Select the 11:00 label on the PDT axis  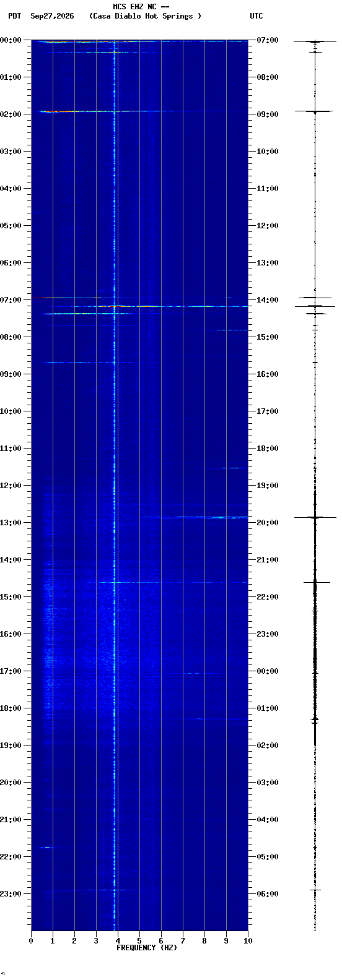click(x=10, y=449)
